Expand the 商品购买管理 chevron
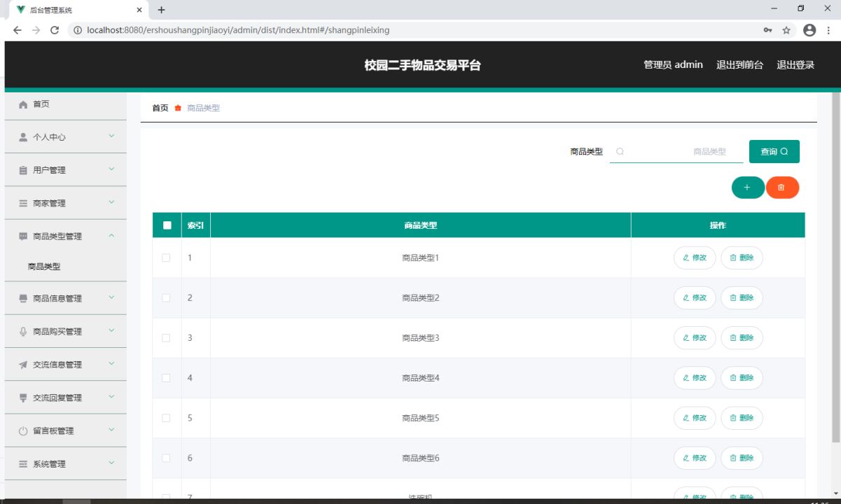The height and width of the screenshot is (504, 841). 111,331
